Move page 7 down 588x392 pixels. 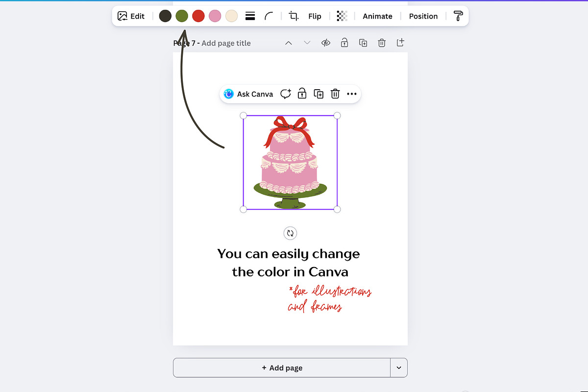[x=307, y=43]
